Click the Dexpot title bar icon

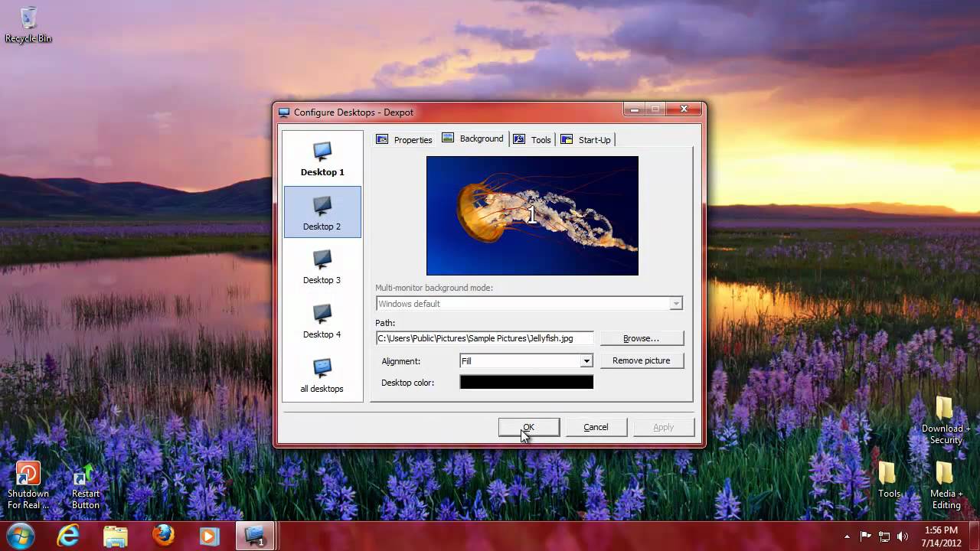coord(284,112)
